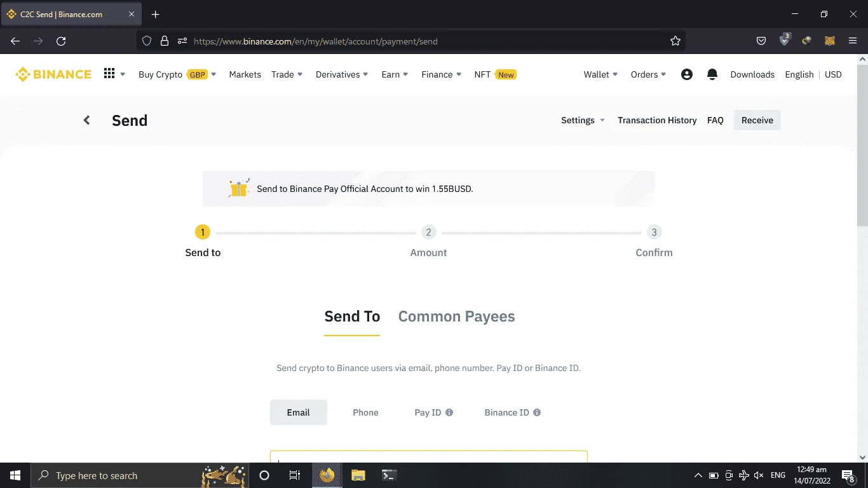This screenshot has width=868, height=488.
Task: Open the extension icon left of the fox
Action: pos(807,41)
